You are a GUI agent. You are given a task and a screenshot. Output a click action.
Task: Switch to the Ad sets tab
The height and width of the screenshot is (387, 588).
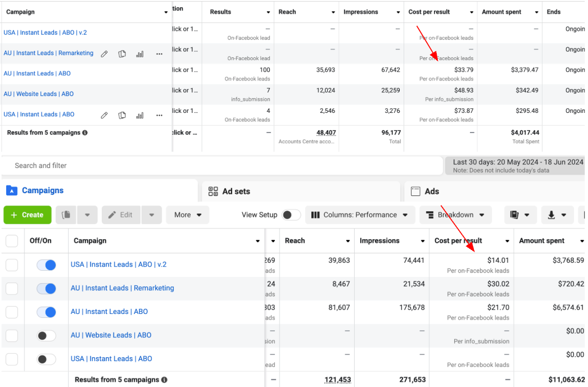coord(301,192)
